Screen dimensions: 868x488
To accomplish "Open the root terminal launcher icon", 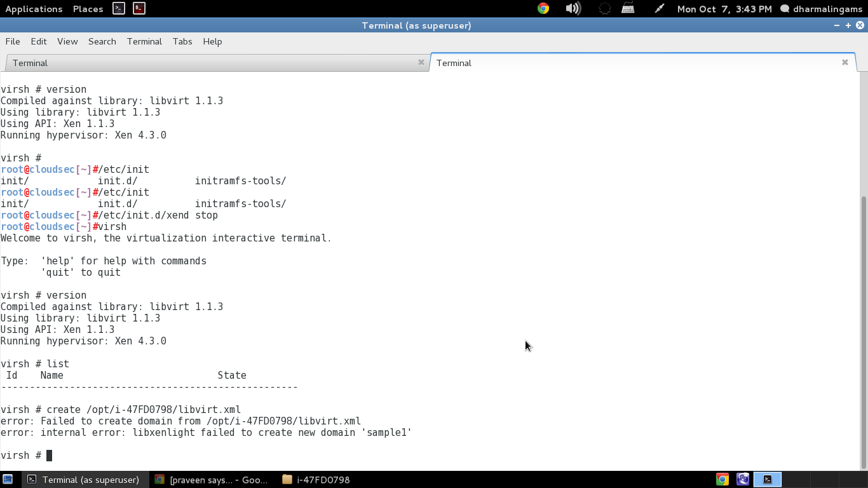I will 139,8.
